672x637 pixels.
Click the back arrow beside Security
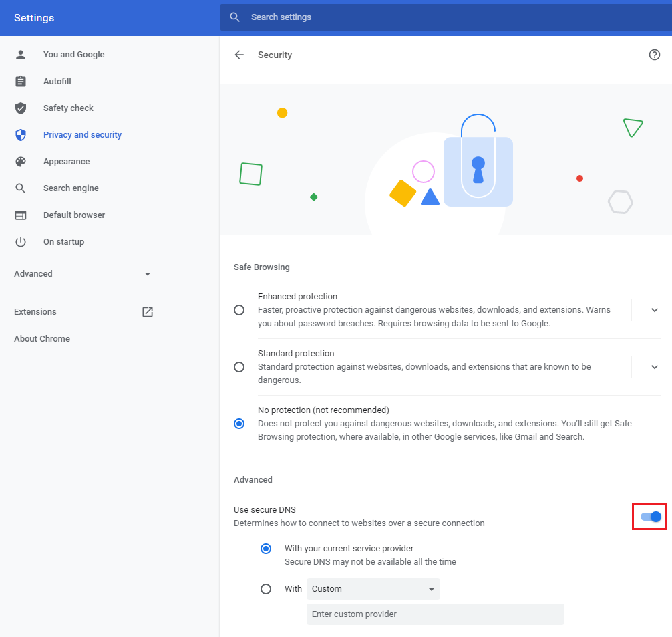(239, 55)
